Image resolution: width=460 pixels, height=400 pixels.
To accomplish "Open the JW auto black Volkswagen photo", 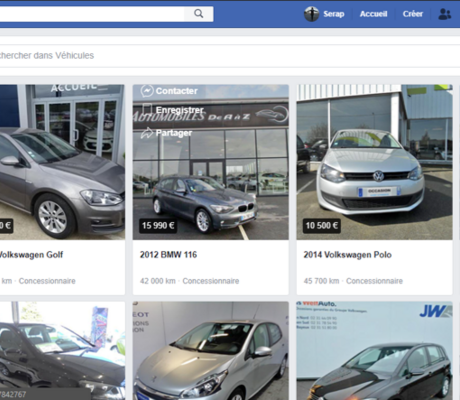I will [374, 351].
